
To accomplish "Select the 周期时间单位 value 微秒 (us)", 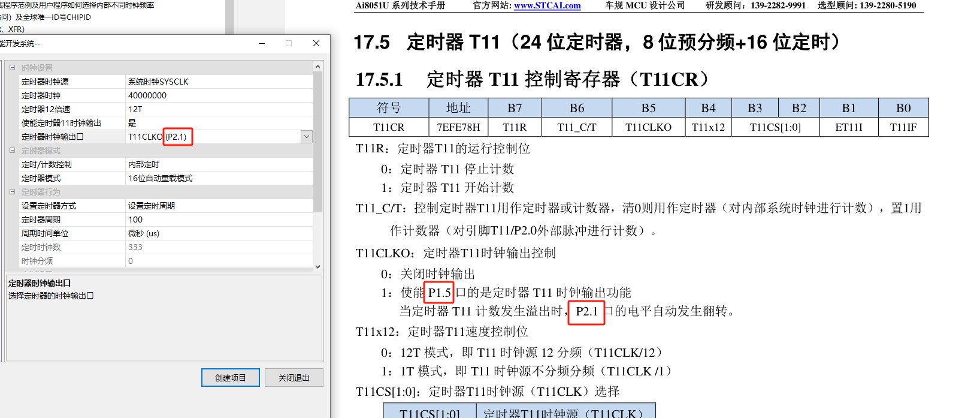I will 219,233.
